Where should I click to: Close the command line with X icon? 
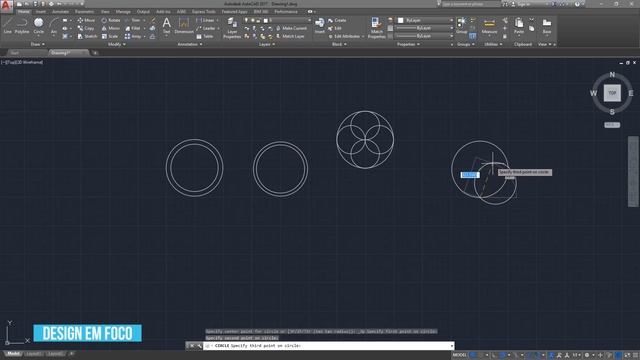click(x=192, y=346)
